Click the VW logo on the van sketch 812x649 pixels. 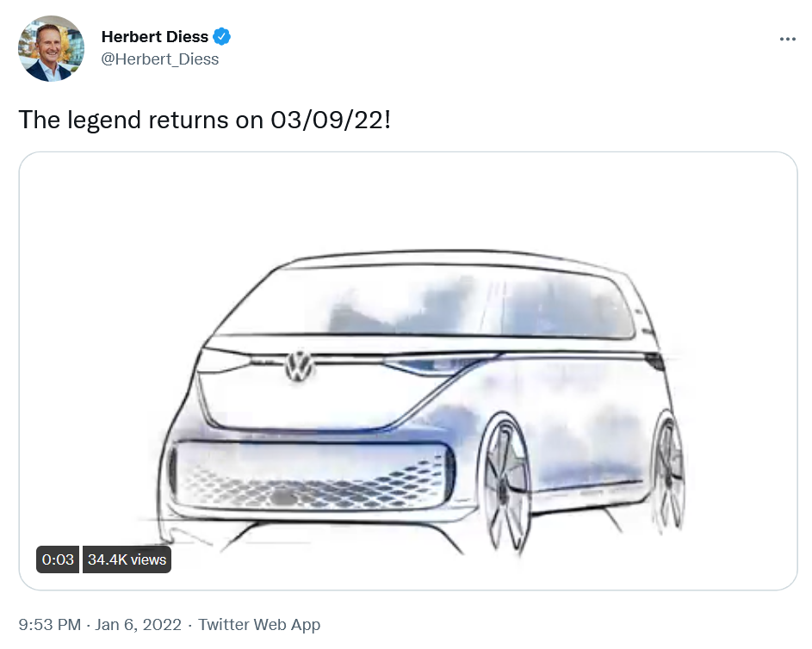pos(301,365)
